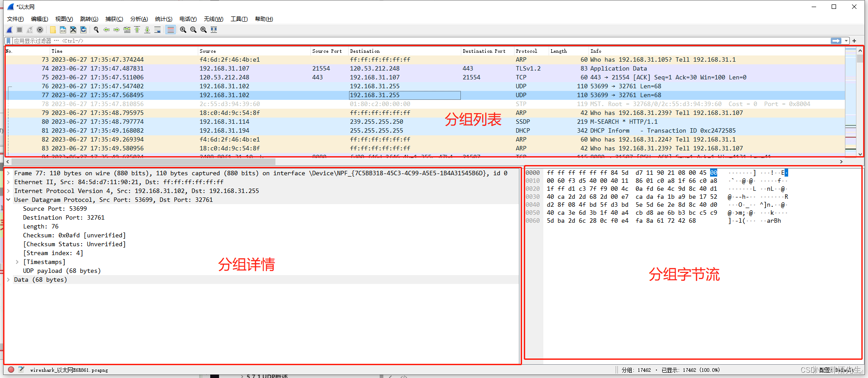Open the 电话(Y) menu
The width and height of the screenshot is (868, 378).
[188, 19]
